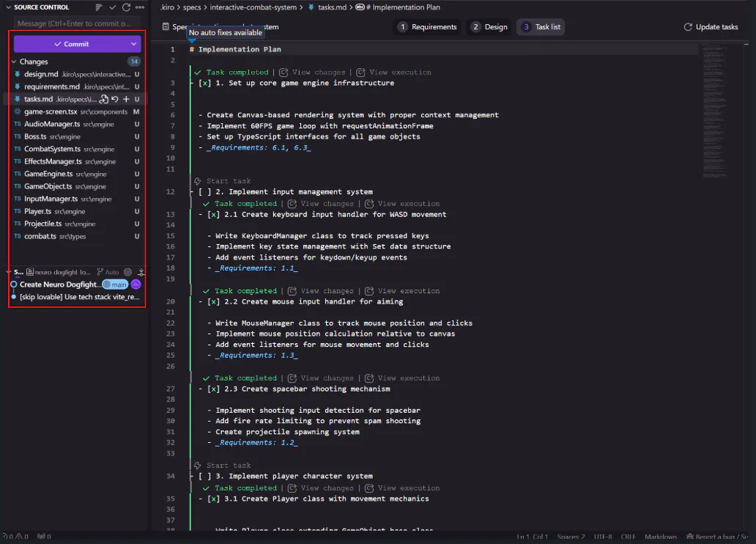
Task: Open the Requirements tab
Action: tap(428, 27)
